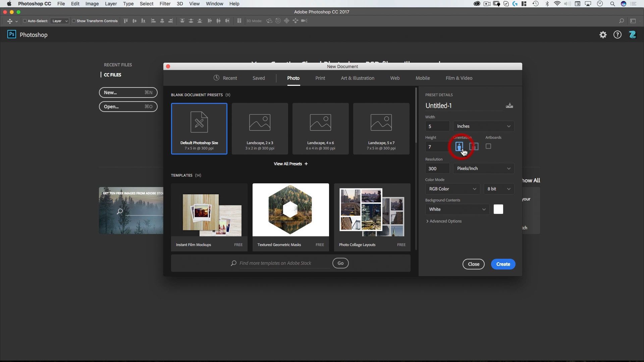Select portrait orientation icon
Screen dimensions: 644x362
coord(459,146)
